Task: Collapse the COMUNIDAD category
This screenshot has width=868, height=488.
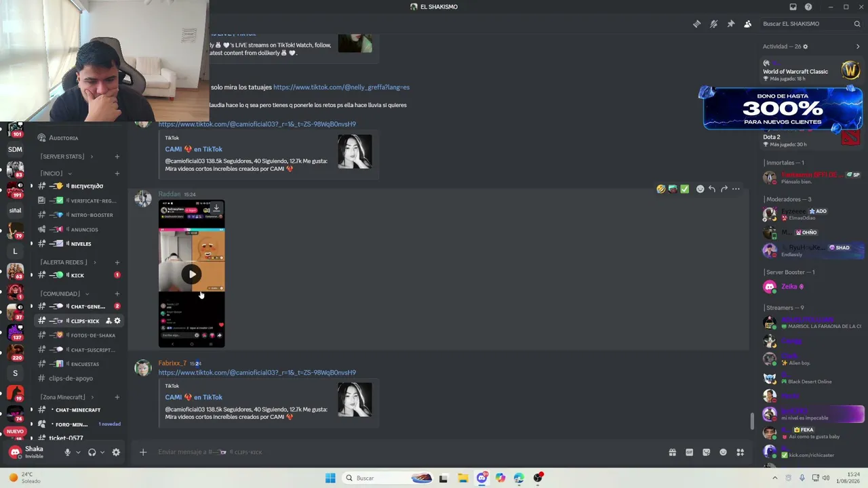Action: [x=64, y=294]
